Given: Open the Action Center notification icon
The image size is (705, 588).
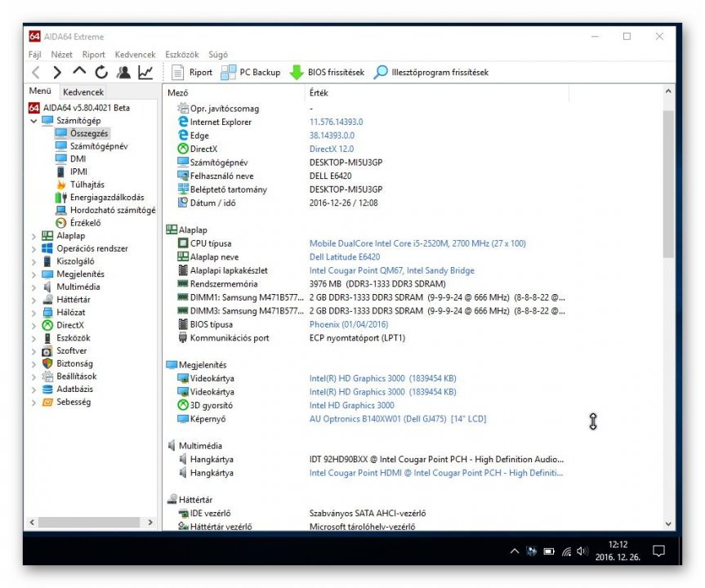Looking at the screenshot, I should point(658,551).
